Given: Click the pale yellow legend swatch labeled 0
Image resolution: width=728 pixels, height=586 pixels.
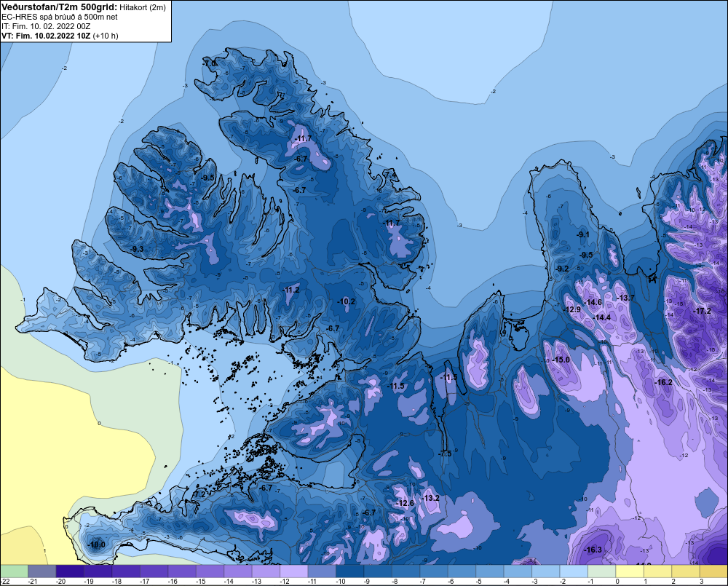Looking at the screenshot, I should point(630,571).
